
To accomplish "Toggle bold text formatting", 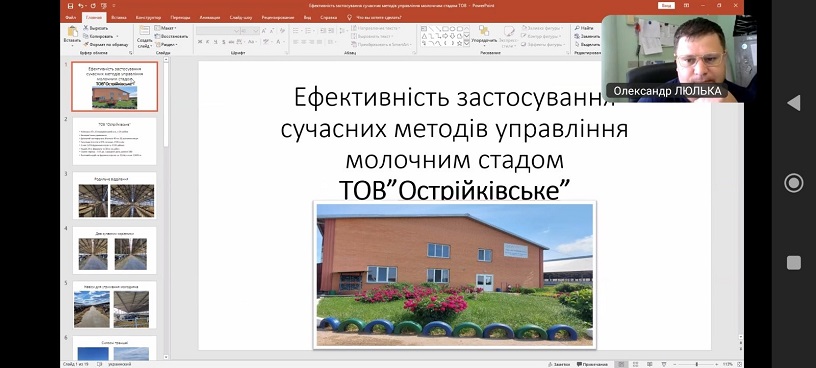I will pos(200,42).
